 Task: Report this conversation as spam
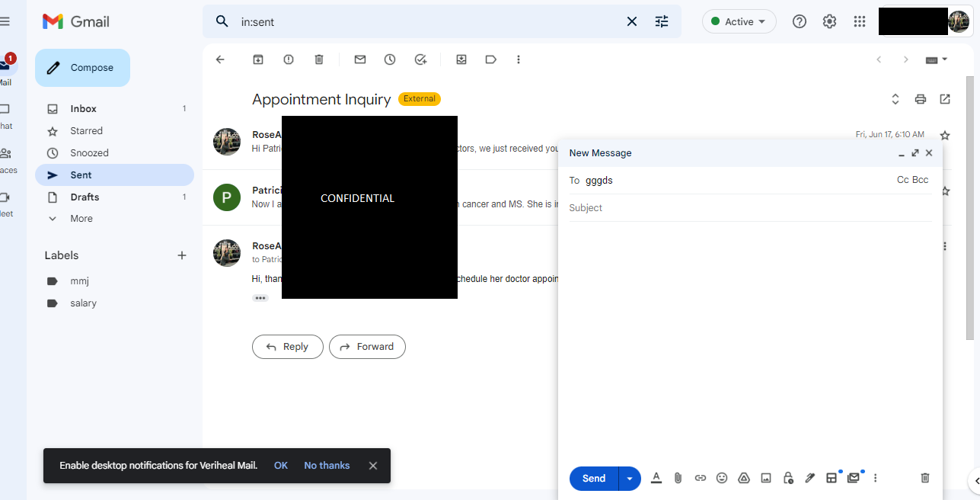(x=289, y=59)
